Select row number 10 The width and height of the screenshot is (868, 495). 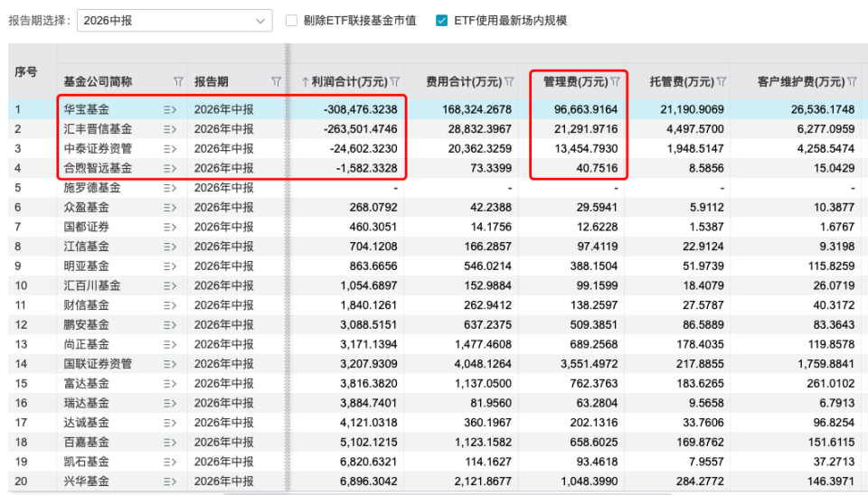click(x=21, y=286)
